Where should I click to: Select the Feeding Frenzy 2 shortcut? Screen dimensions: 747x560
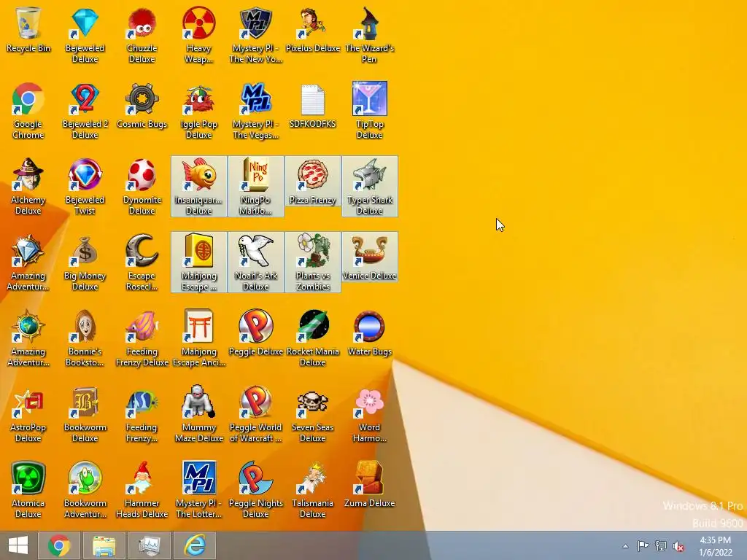click(x=142, y=413)
